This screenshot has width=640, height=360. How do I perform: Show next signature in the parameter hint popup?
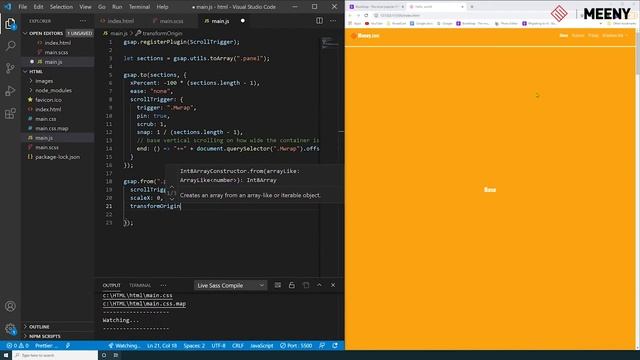172,198
